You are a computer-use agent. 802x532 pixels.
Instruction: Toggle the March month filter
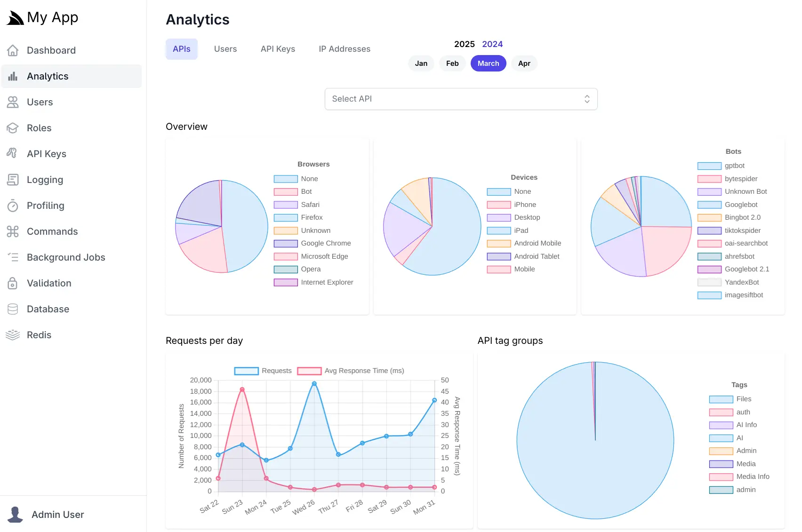(488, 63)
